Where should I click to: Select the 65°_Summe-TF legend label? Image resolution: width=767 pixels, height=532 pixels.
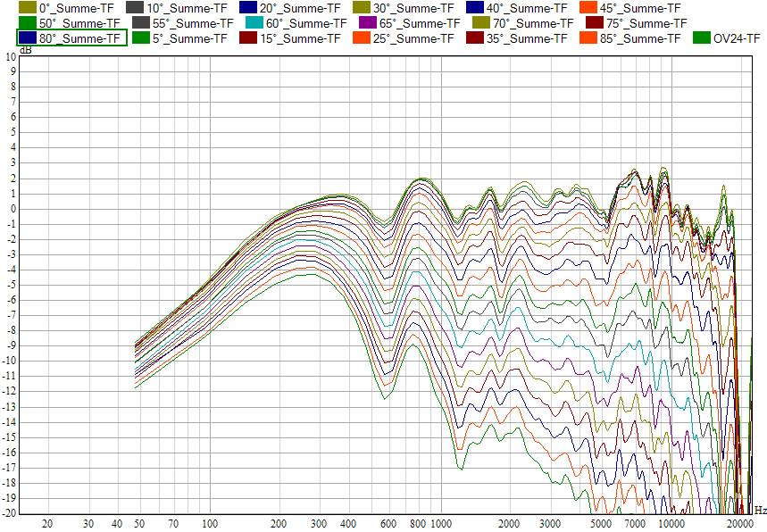[x=420, y=23]
